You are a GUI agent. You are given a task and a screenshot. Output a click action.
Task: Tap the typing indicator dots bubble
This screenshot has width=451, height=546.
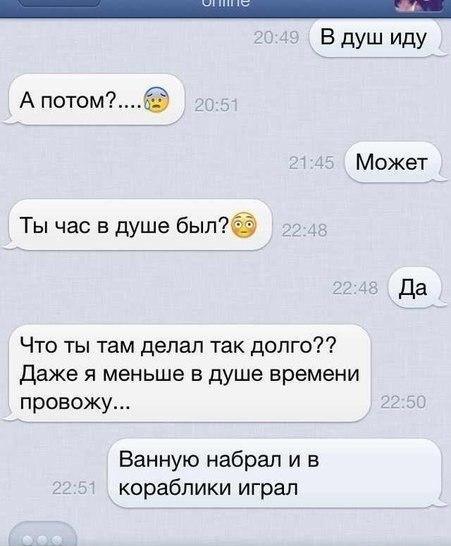(x=41, y=535)
